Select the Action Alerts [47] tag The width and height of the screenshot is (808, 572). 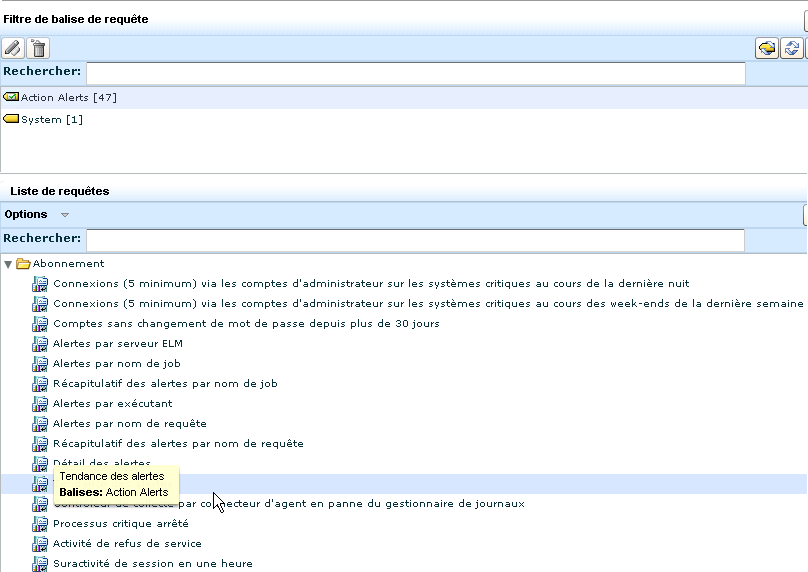69,97
